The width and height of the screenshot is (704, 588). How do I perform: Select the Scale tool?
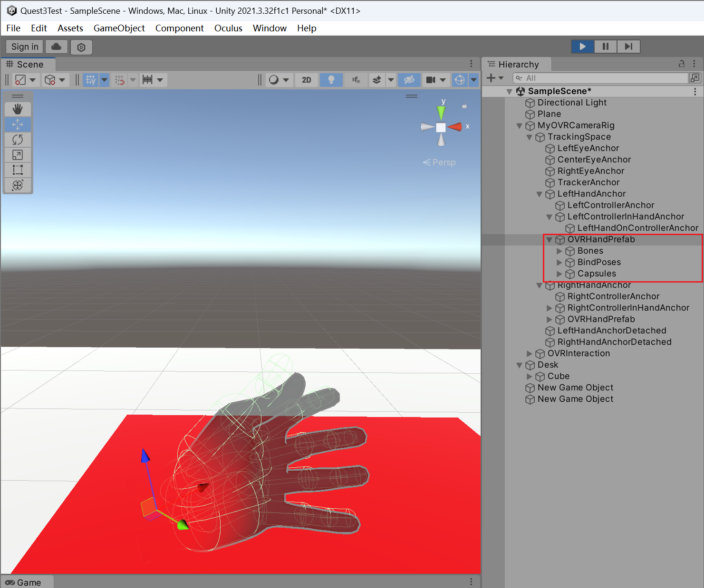[18, 155]
